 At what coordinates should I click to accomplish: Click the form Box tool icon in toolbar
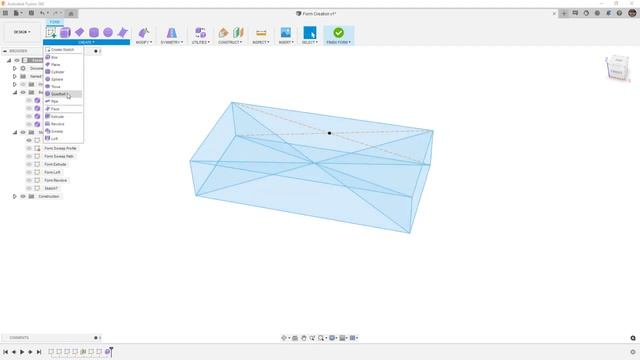[65, 33]
